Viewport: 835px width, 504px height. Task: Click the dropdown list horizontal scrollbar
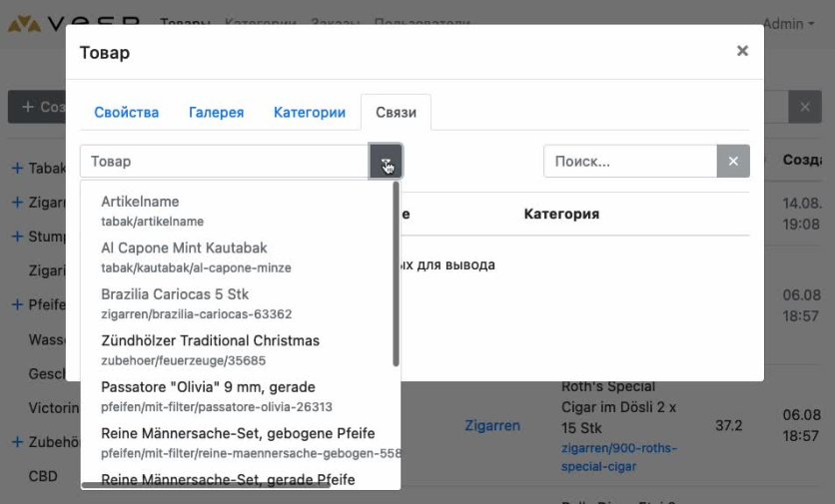[206, 485]
